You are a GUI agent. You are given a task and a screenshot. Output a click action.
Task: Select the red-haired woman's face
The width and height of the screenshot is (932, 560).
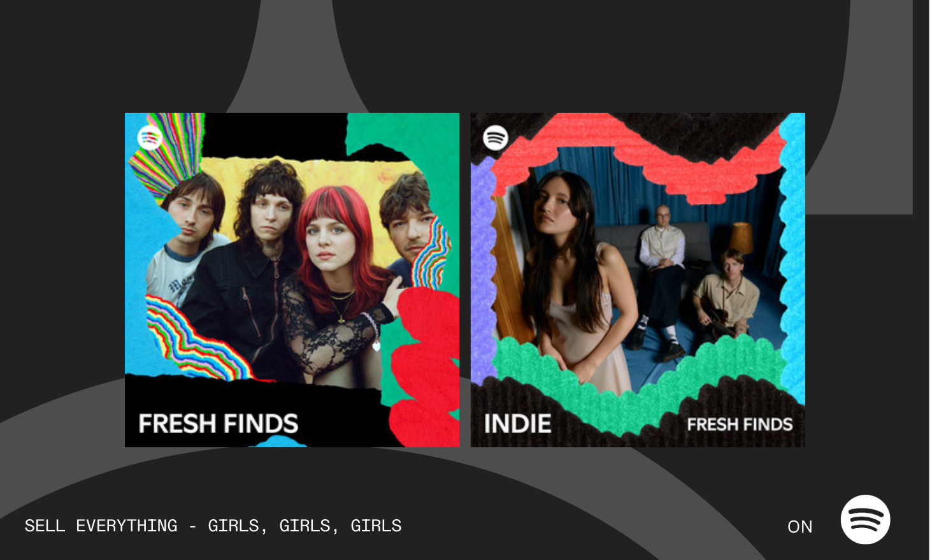[x=327, y=240]
